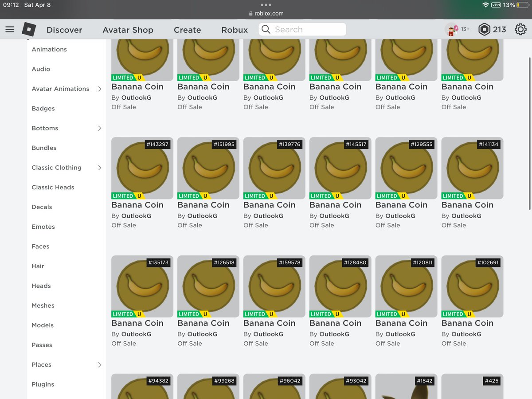
Task: Expand the Places submenu arrow
Action: (x=99, y=364)
